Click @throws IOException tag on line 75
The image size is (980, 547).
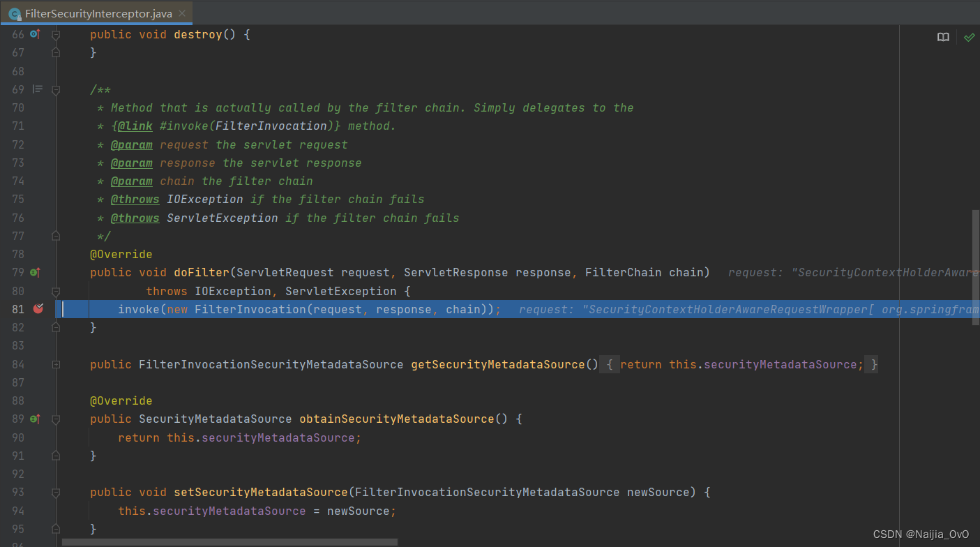click(135, 199)
